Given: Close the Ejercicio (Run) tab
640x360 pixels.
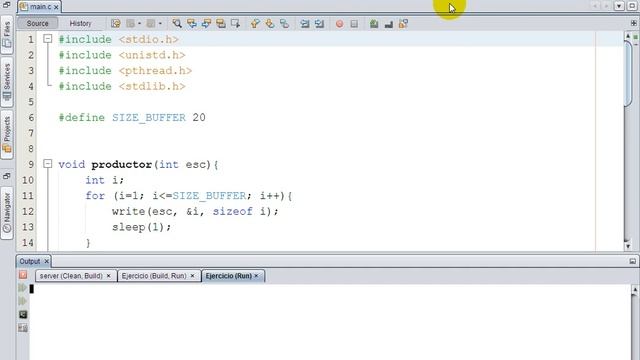Looking at the screenshot, I should 256,276.
